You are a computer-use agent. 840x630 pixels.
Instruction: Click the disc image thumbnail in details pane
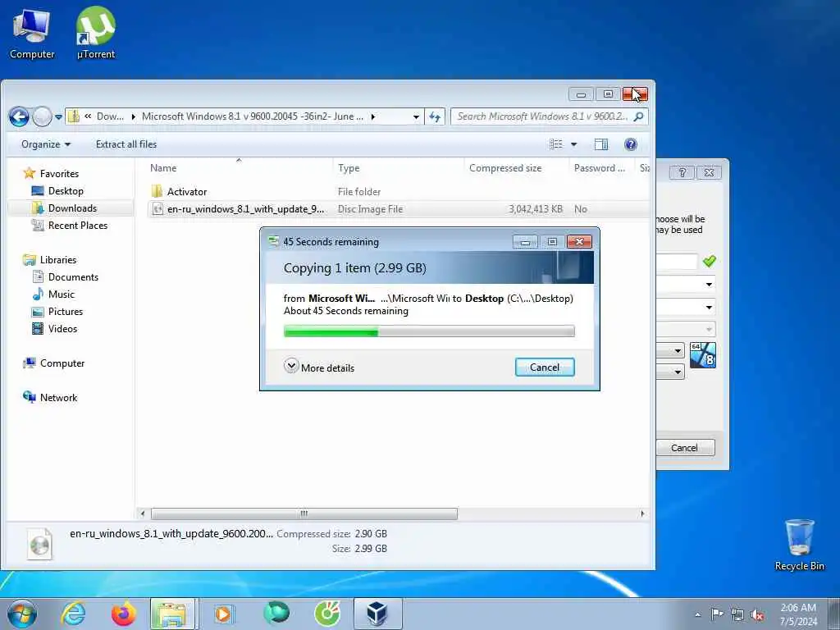point(39,544)
